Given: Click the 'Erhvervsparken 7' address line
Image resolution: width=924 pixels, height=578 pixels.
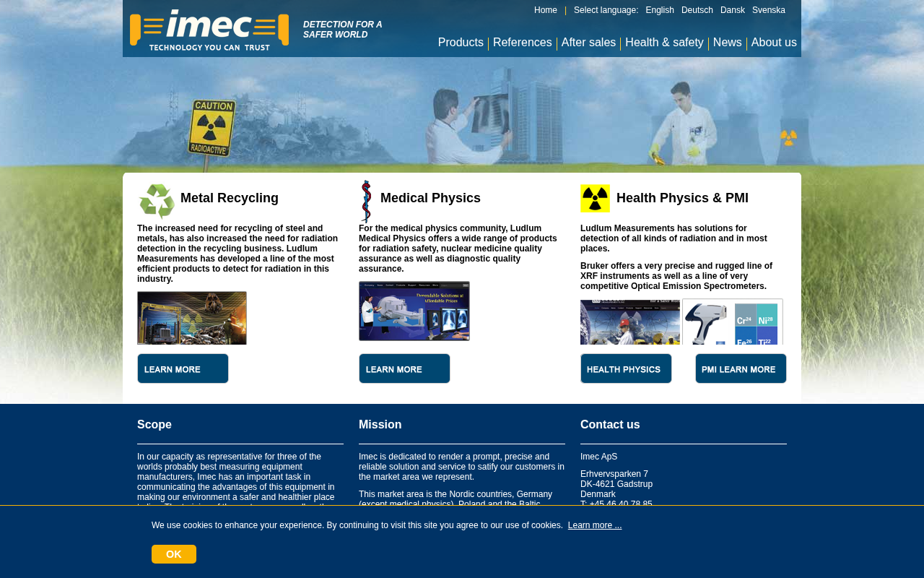Looking at the screenshot, I should click(614, 474).
